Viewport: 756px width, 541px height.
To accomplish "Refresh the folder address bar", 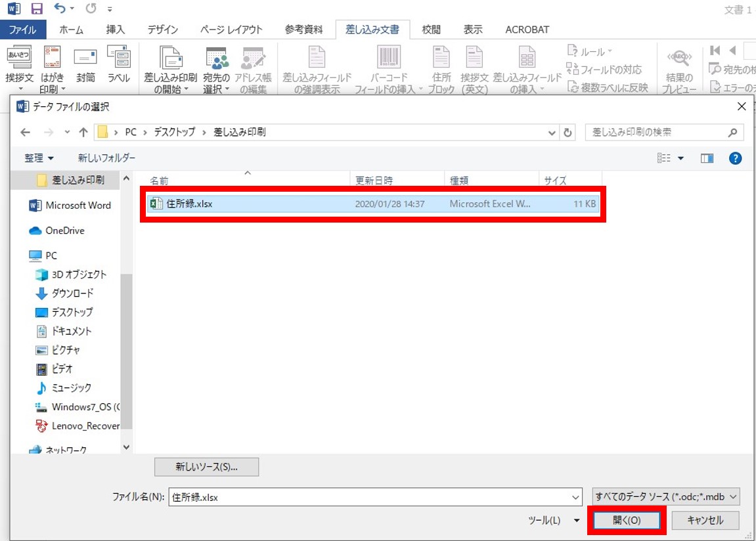I will (x=568, y=133).
